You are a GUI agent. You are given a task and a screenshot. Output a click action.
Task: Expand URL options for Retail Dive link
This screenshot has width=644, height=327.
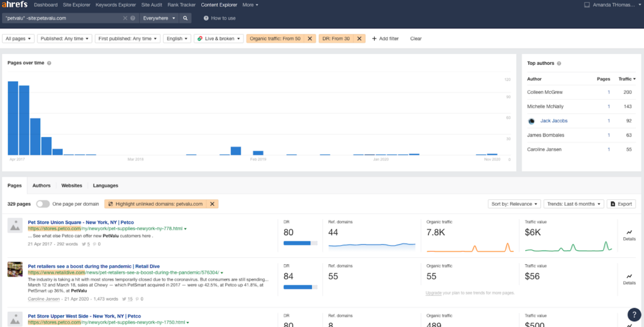click(222, 273)
